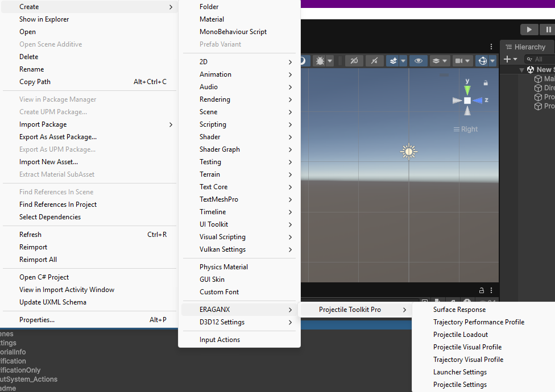
Task: Open the Scene view three-dot options menu
Action: pos(491,47)
